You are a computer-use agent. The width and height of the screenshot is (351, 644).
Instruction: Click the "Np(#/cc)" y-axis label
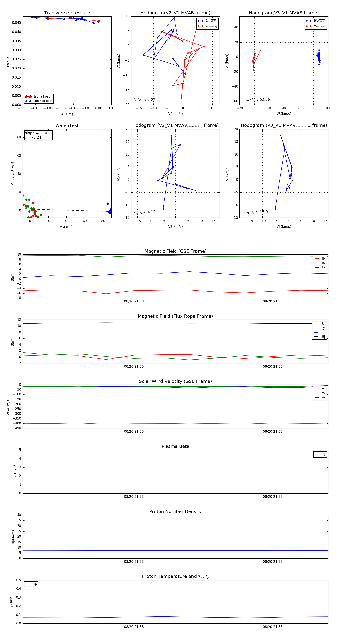point(13,537)
